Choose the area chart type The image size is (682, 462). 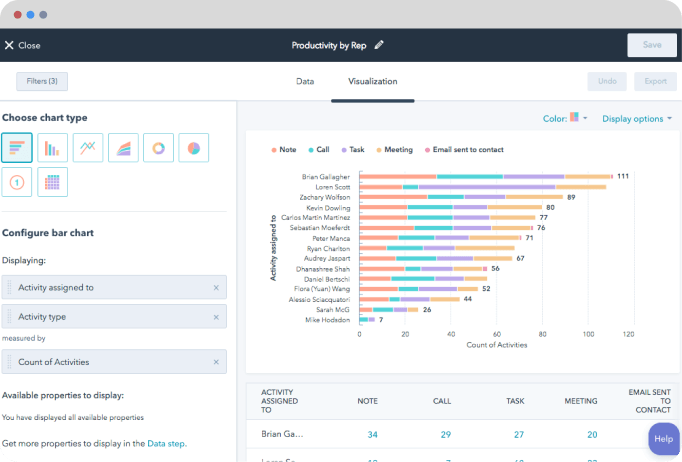point(123,147)
